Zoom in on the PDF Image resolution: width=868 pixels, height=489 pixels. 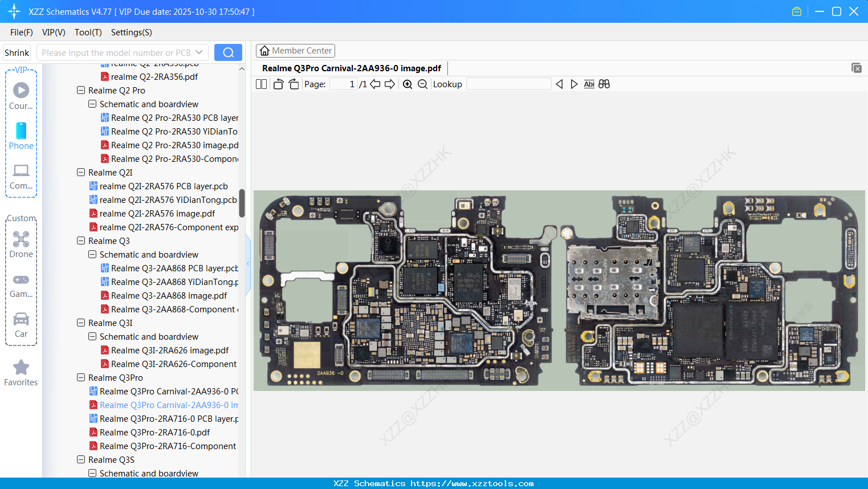click(x=407, y=84)
